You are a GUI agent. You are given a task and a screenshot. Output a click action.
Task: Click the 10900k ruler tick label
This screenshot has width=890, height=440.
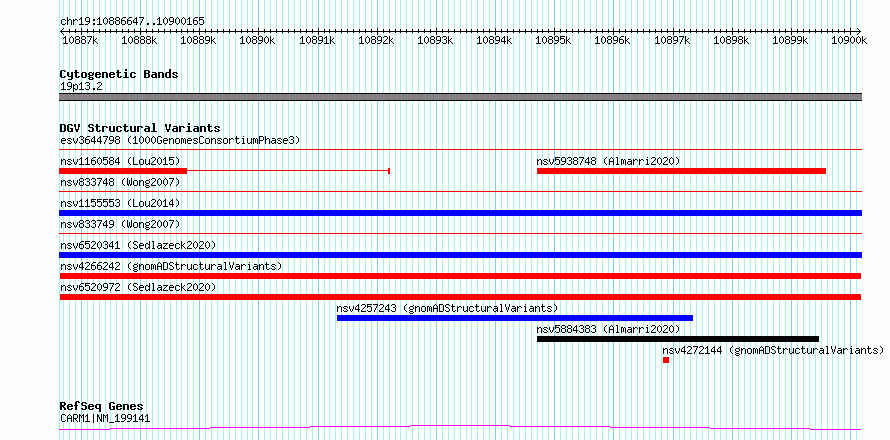tap(849, 40)
